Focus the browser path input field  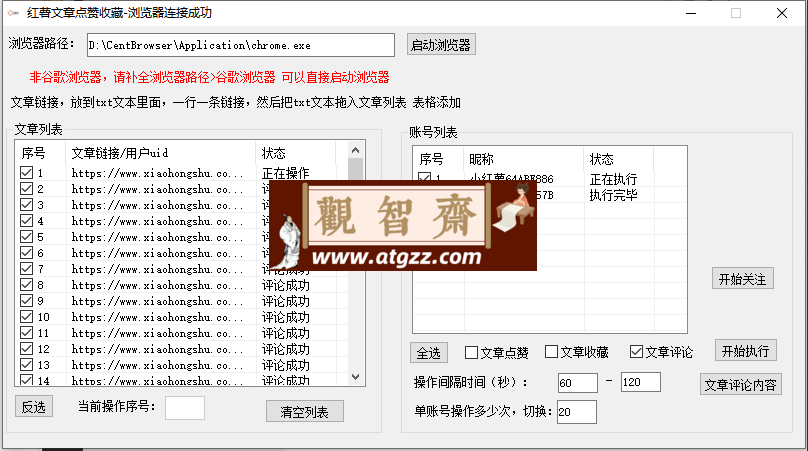click(x=241, y=45)
